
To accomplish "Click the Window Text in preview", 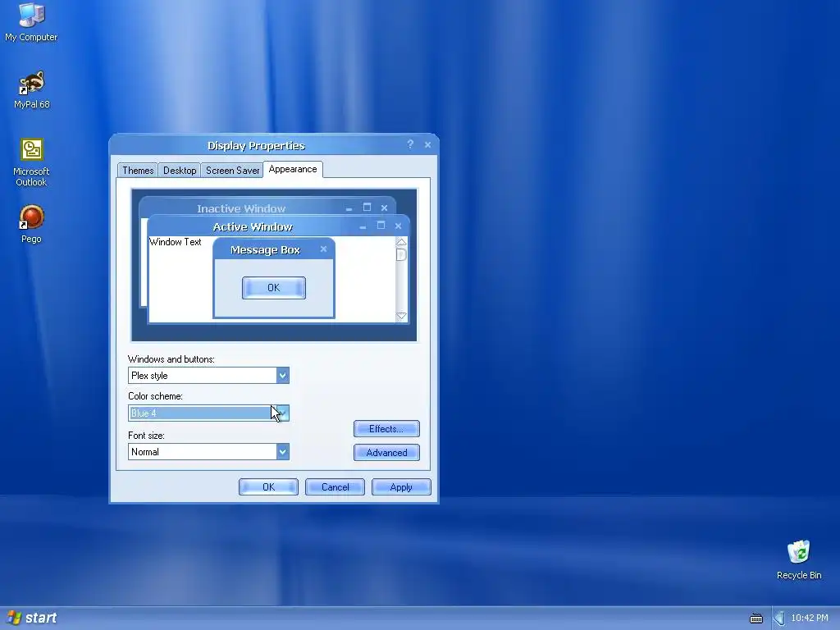I will tap(176, 242).
